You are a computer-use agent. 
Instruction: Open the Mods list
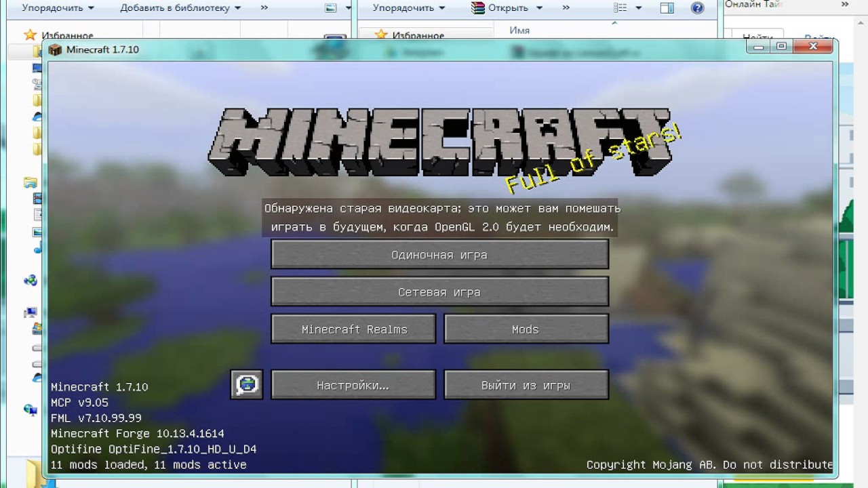526,329
